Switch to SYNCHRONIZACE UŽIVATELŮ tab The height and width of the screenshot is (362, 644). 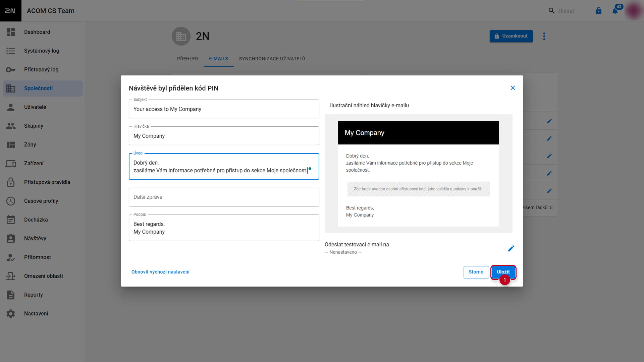click(272, 59)
